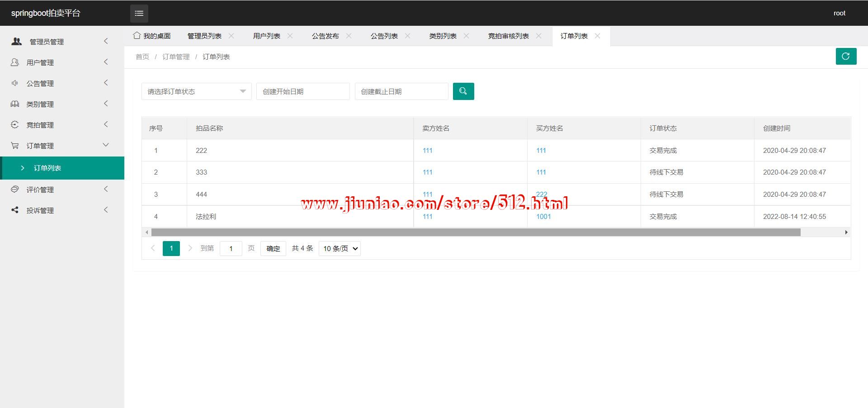Screen dimensions: 868x408
Task: Click the 投诉管理 share icon
Action: click(x=15, y=210)
